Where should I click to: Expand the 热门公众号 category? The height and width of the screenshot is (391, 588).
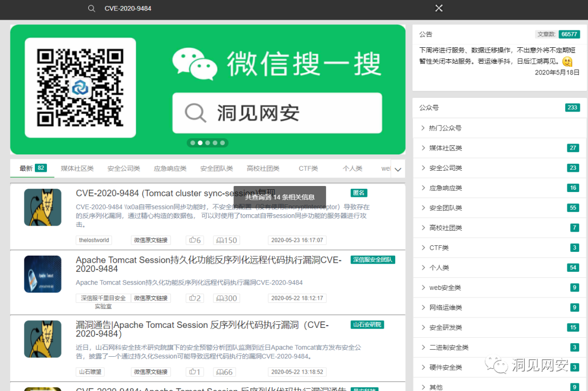coord(499,128)
